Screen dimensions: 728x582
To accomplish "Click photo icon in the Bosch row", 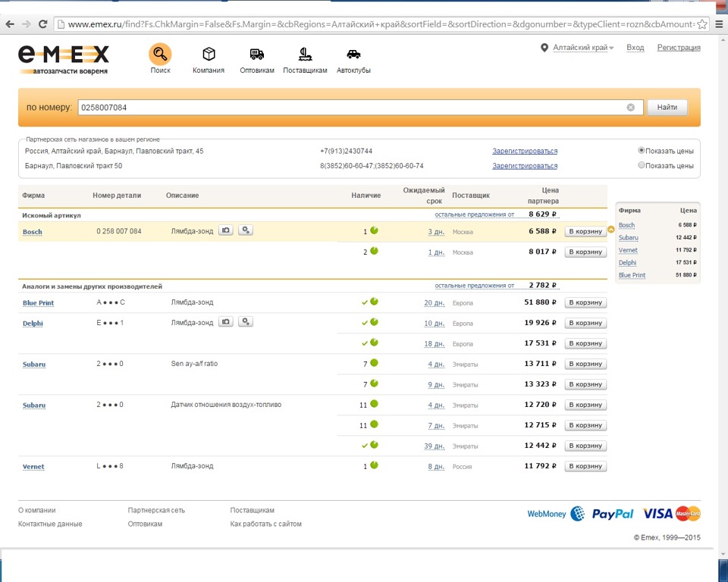I will click(x=226, y=230).
